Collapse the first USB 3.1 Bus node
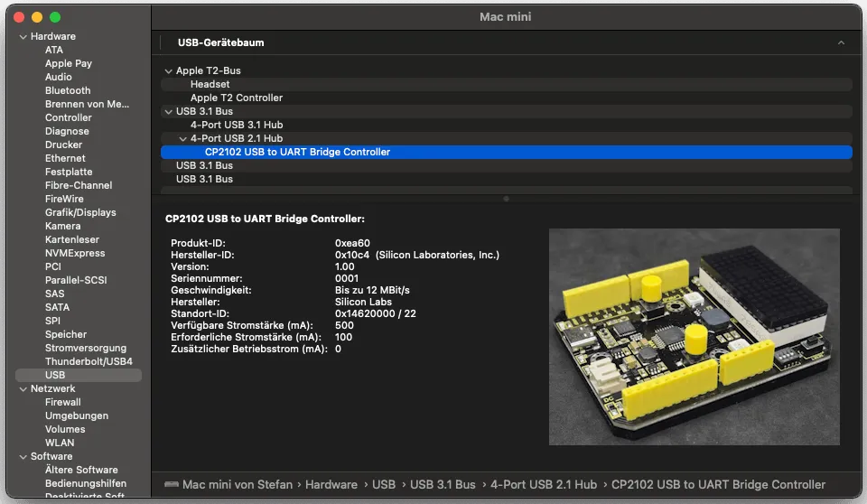 click(x=169, y=112)
